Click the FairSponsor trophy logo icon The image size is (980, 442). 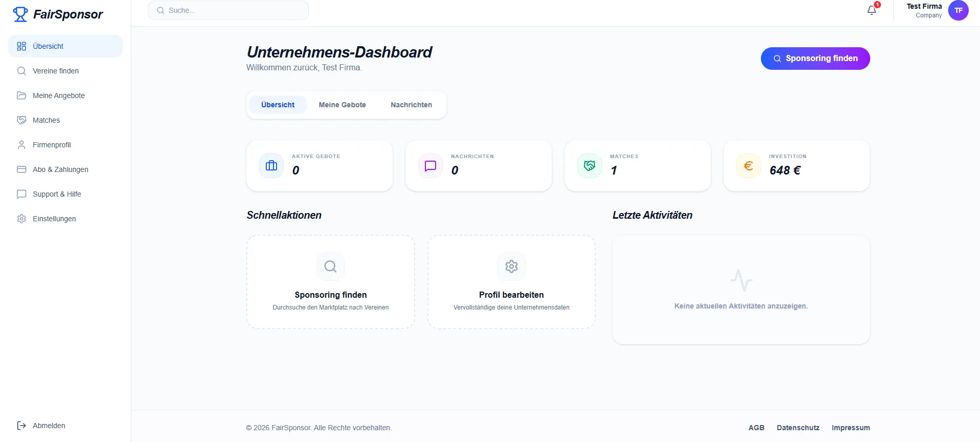tap(21, 14)
